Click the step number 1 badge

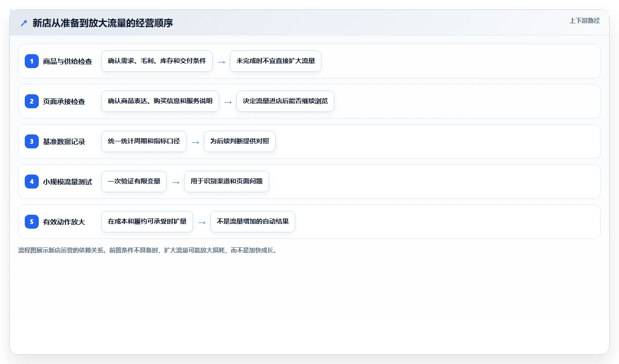click(x=32, y=61)
